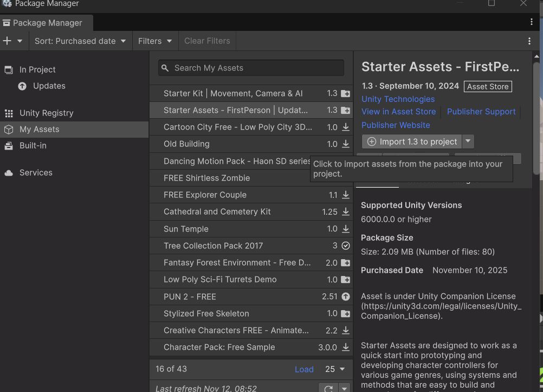Click import icon beside Starter Kit entry
The image size is (543, 392).
[345, 94]
